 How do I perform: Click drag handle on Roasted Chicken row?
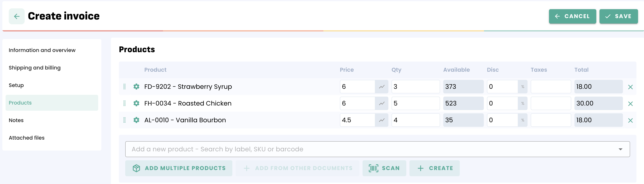pyautogui.click(x=124, y=103)
